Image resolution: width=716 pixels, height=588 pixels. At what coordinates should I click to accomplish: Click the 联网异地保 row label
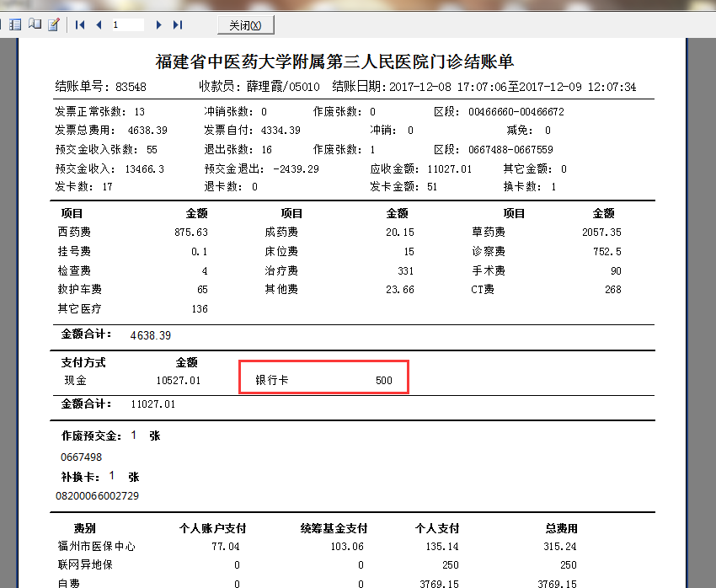(85, 565)
